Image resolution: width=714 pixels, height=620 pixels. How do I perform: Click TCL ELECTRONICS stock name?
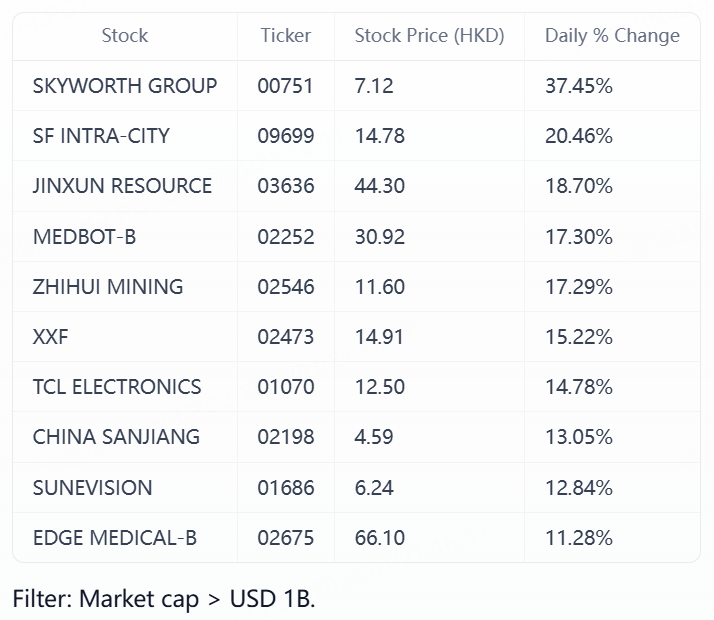point(117,387)
